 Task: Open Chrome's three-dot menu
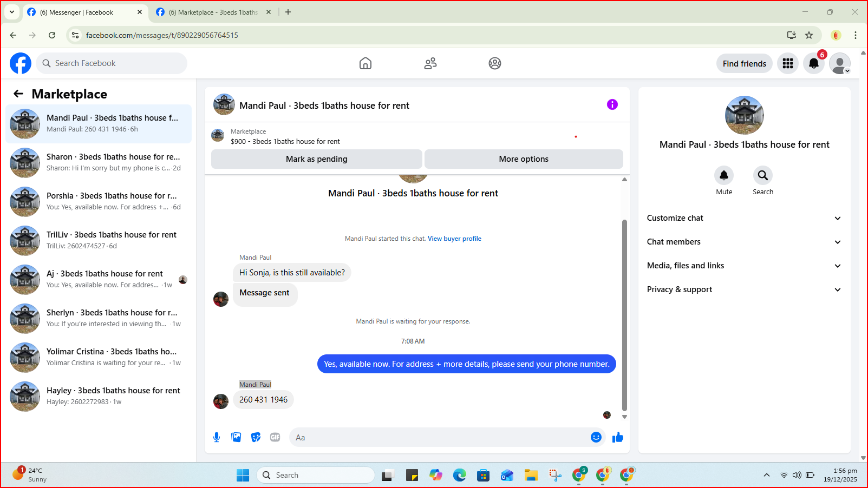pyautogui.click(x=856, y=35)
